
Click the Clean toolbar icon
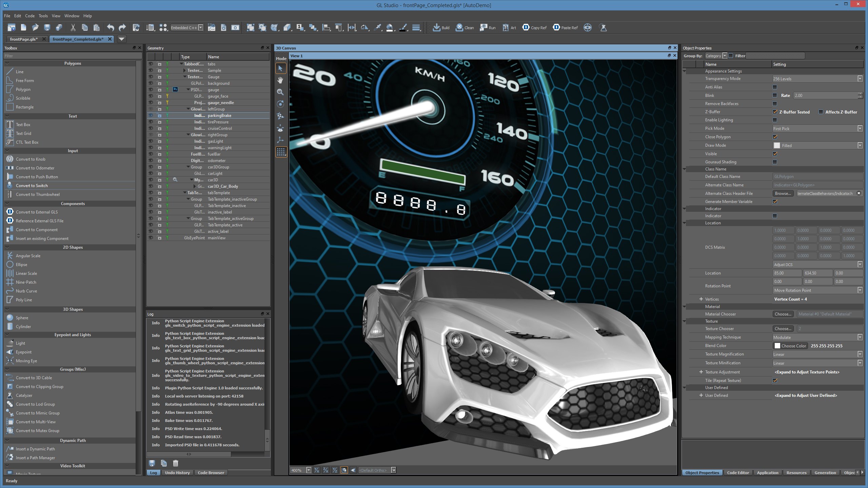pos(459,27)
